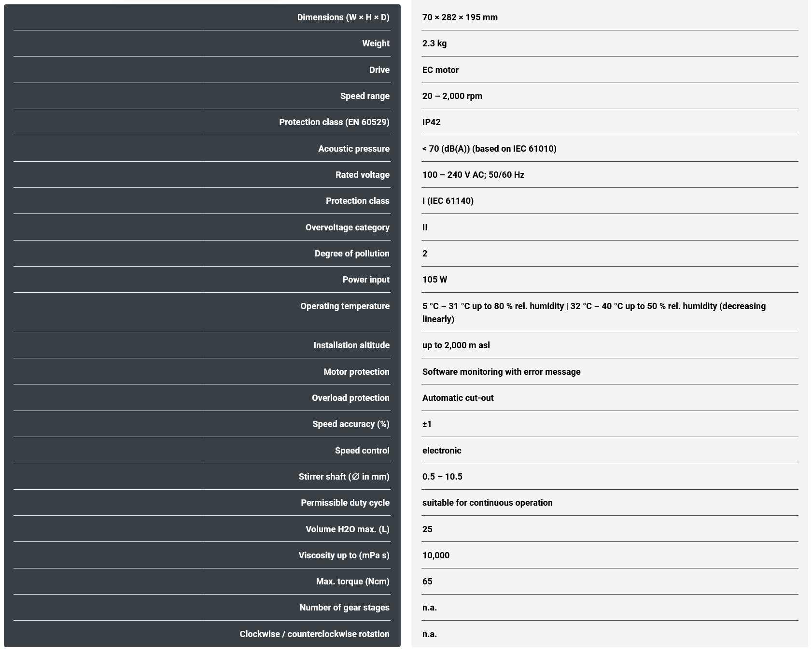The height and width of the screenshot is (653, 812).
Task: Select the EC motor drive value
Action: pos(440,70)
